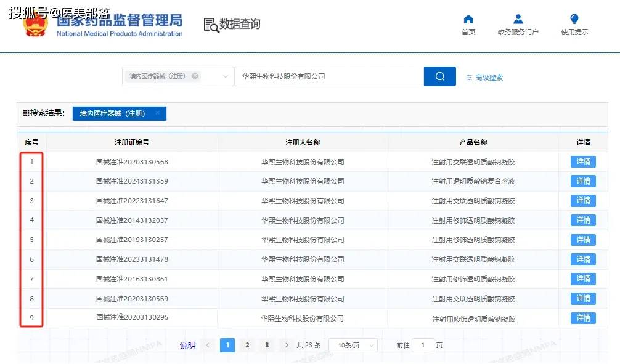Open the 使用提示 lightbulb icon
Screen dimensions: 620x364
[574, 19]
